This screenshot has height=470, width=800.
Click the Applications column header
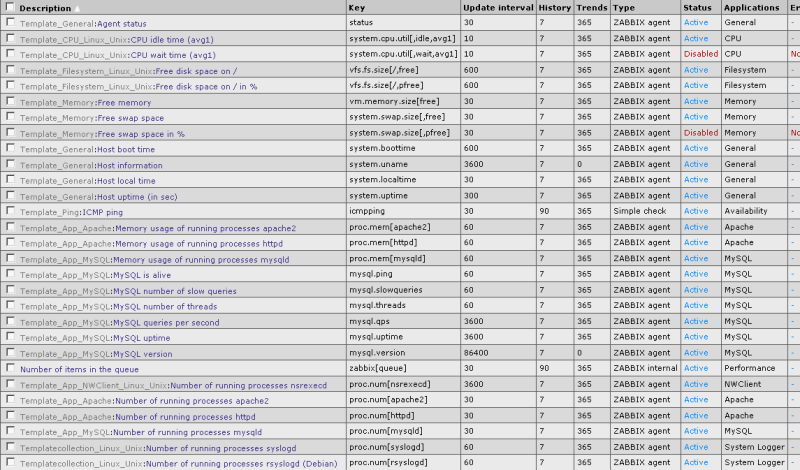[752, 8]
